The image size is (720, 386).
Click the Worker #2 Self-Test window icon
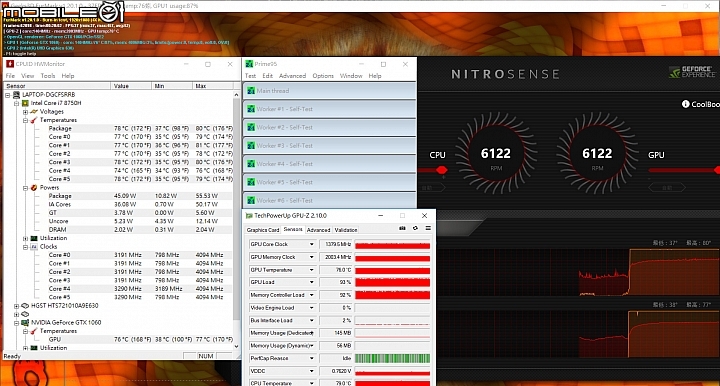tap(251, 128)
